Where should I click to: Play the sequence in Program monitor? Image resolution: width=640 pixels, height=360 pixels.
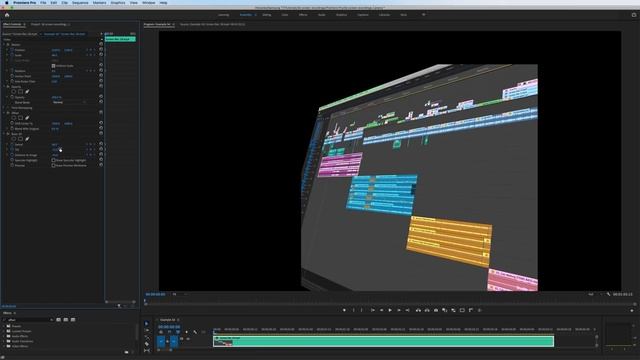point(390,310)
